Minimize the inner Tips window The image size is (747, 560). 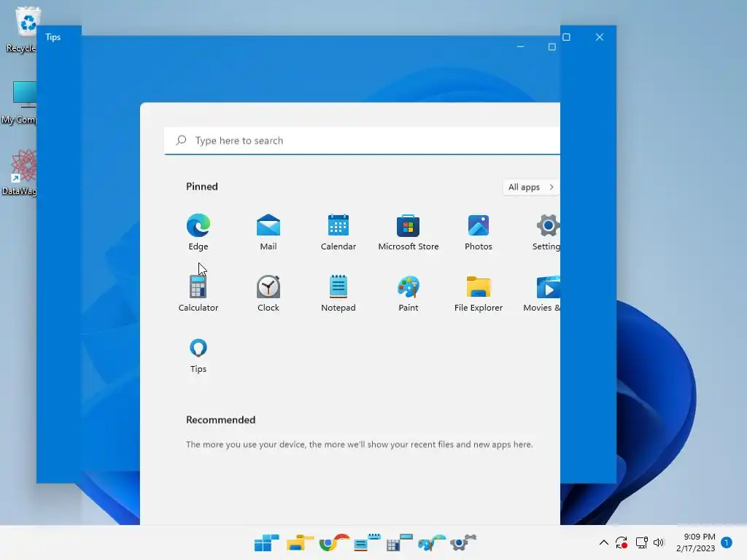click(x=520, y=47)
